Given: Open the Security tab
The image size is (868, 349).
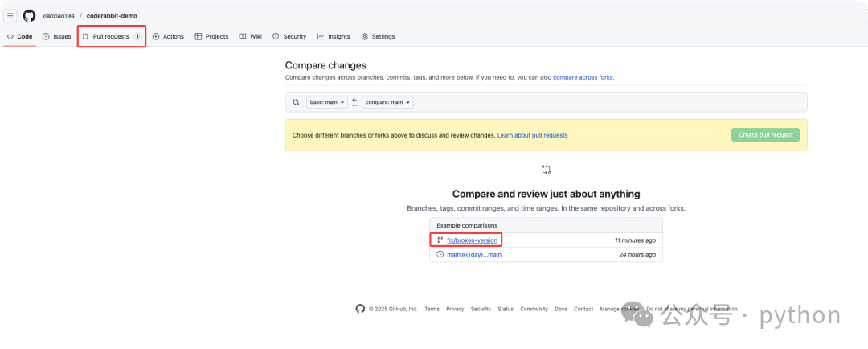Looking at the screenshot, I should click(289, 36).
